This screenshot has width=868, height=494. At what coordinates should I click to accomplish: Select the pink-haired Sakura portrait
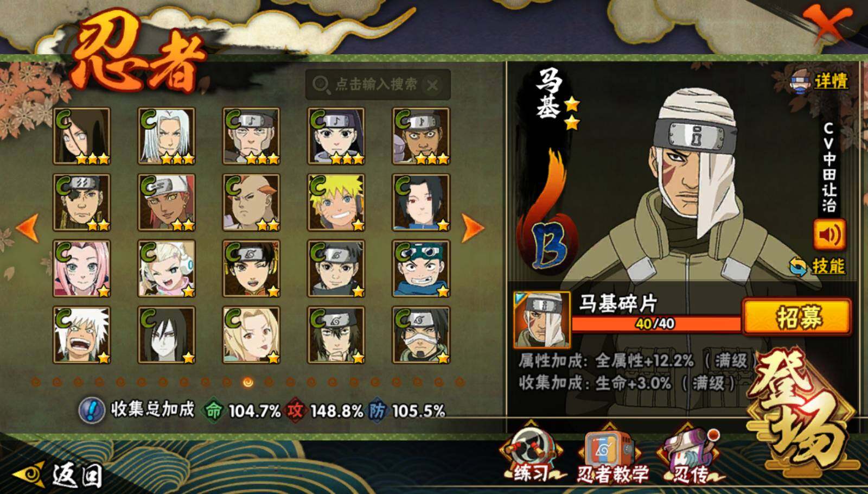[81, 269]
